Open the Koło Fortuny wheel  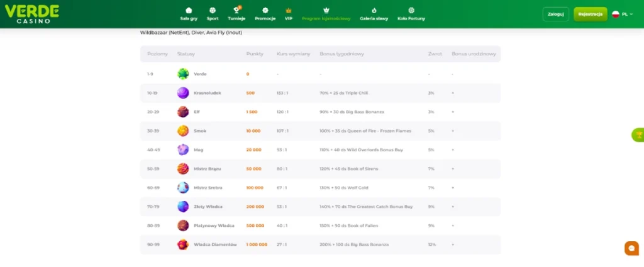pos(411,14)
